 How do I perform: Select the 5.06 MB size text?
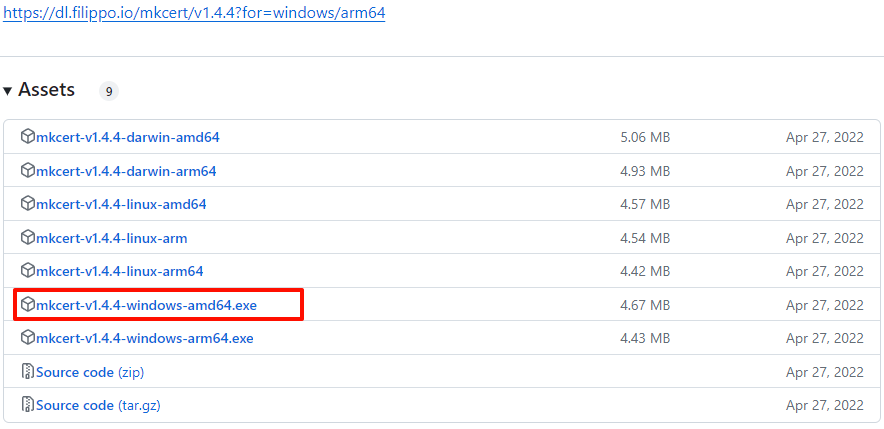(x=645, y=137)
